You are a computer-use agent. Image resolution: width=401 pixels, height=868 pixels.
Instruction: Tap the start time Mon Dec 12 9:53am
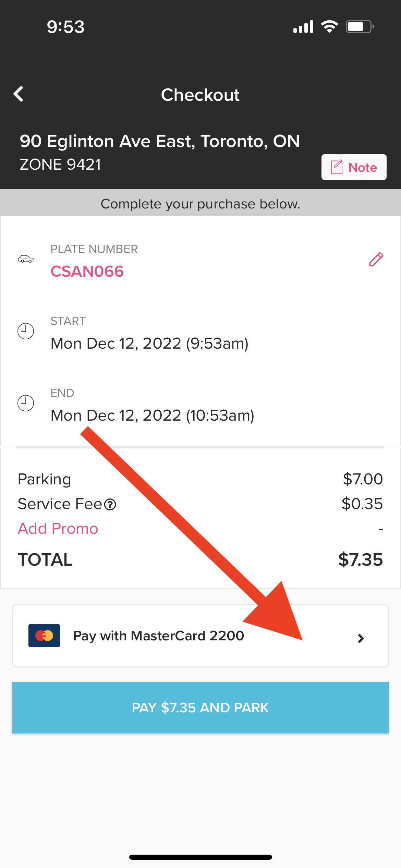149,343
